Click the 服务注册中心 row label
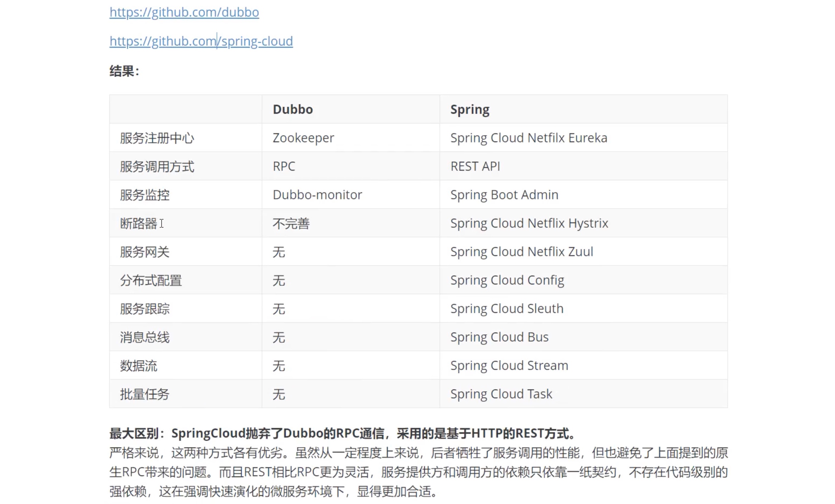 point(157,138)
